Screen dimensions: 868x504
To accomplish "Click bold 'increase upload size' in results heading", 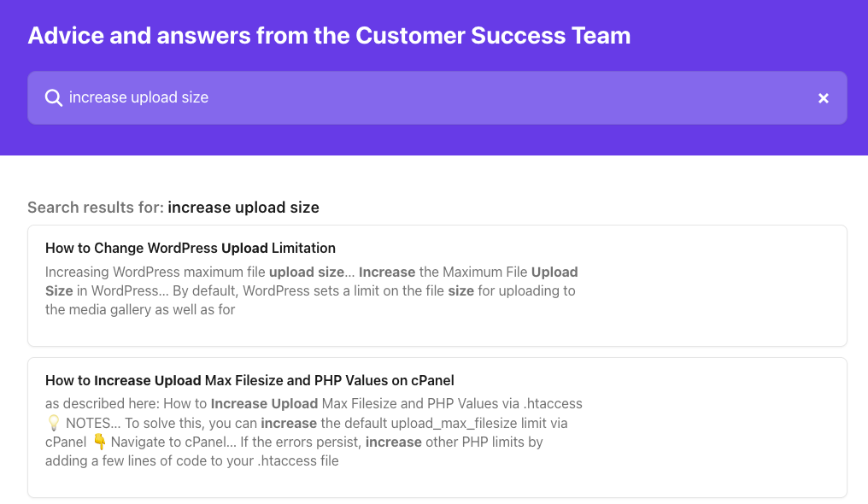I will click(x=243, y=208).
